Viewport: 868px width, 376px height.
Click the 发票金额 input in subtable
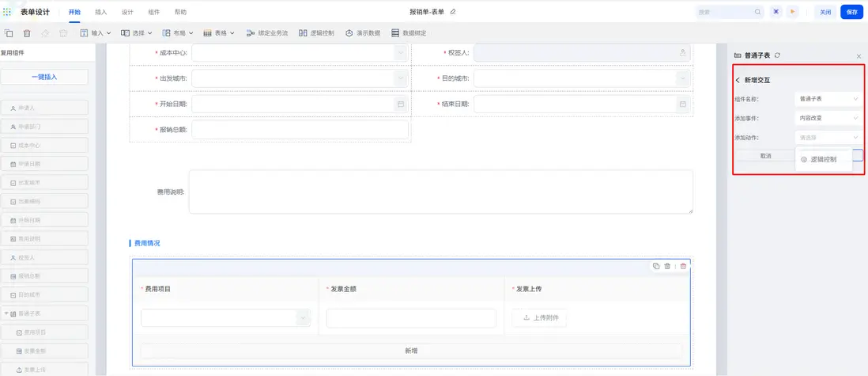411,318
